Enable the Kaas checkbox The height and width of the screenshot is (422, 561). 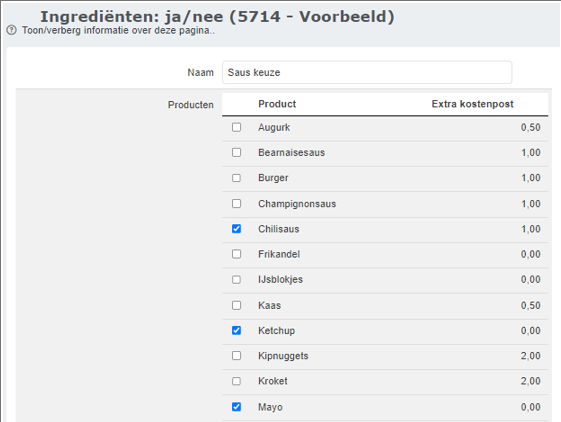[236, 305]
